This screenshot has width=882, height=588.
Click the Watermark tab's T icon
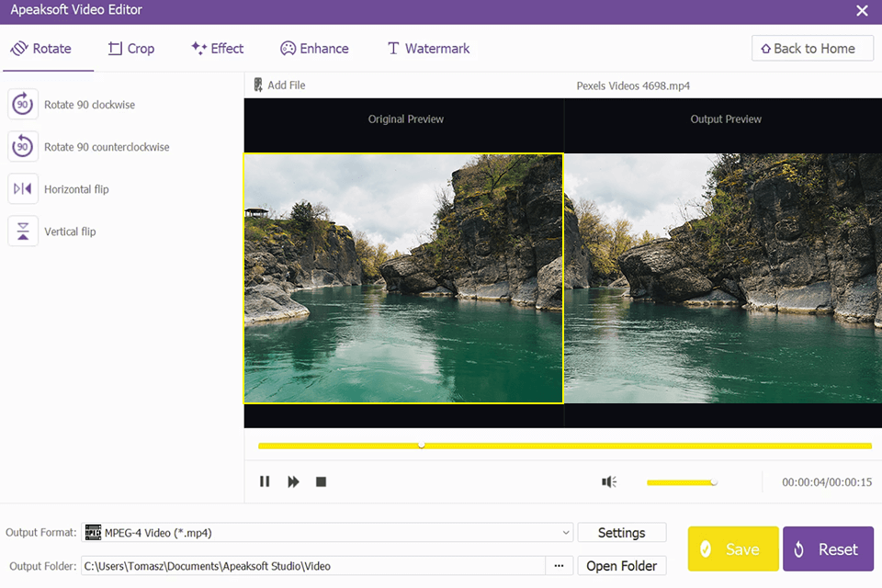tap(392, 48)
